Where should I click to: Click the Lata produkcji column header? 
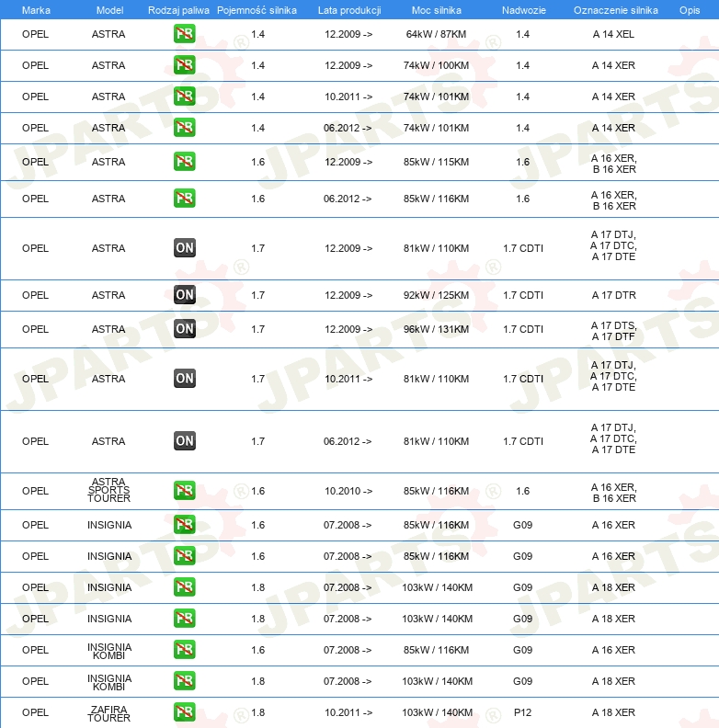[349, 10]
